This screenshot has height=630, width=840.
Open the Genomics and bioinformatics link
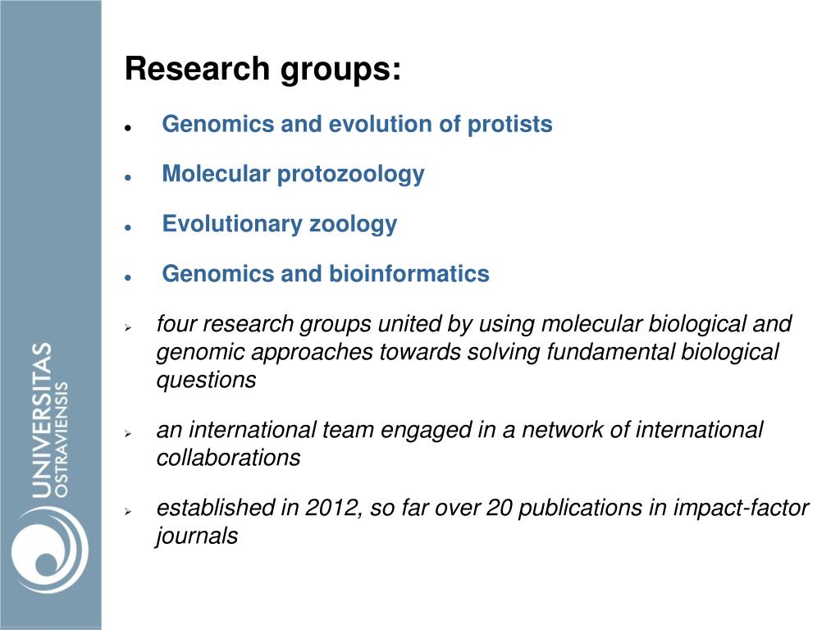(326, 274)
